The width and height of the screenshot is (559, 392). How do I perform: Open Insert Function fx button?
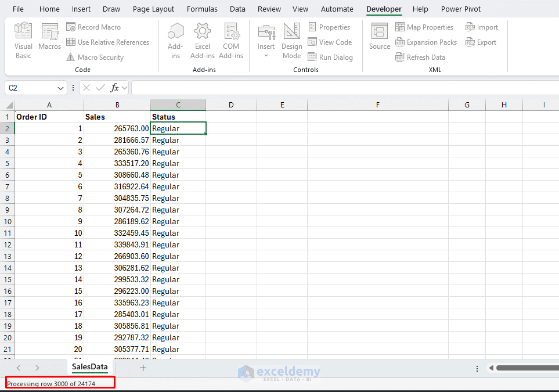click(114, 88)
